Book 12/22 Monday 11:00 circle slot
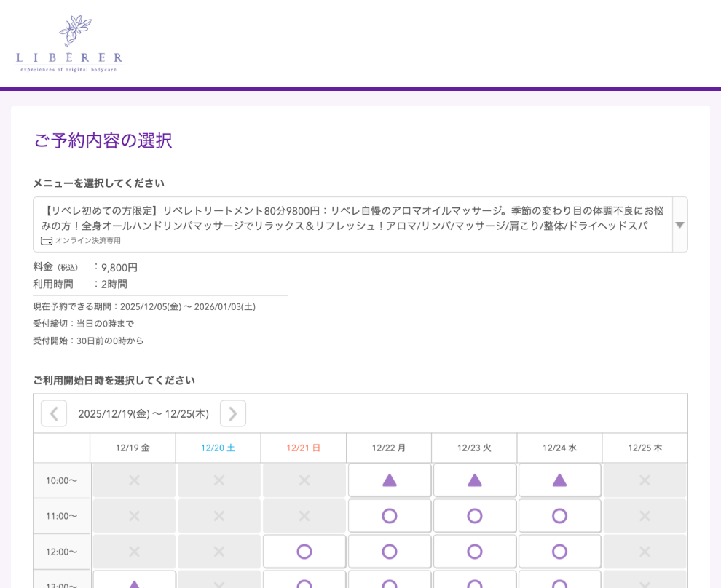Viewport: 721px width, 588px height. click(390, 516)
